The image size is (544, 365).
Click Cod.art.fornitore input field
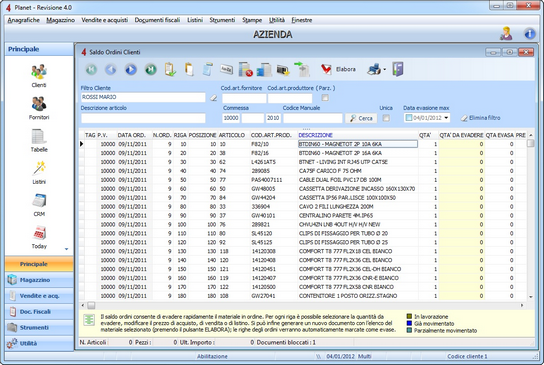(x=244, y=98)
